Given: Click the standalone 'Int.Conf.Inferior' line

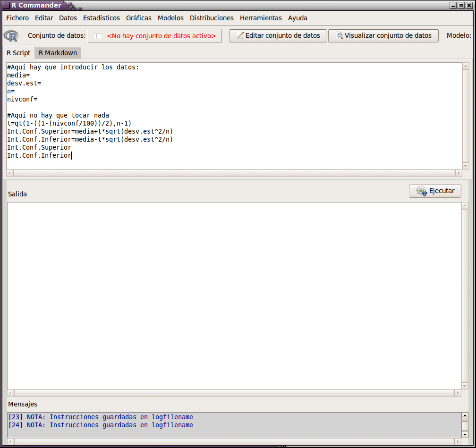Looking at the screenshot, I should tap(39, 155).
